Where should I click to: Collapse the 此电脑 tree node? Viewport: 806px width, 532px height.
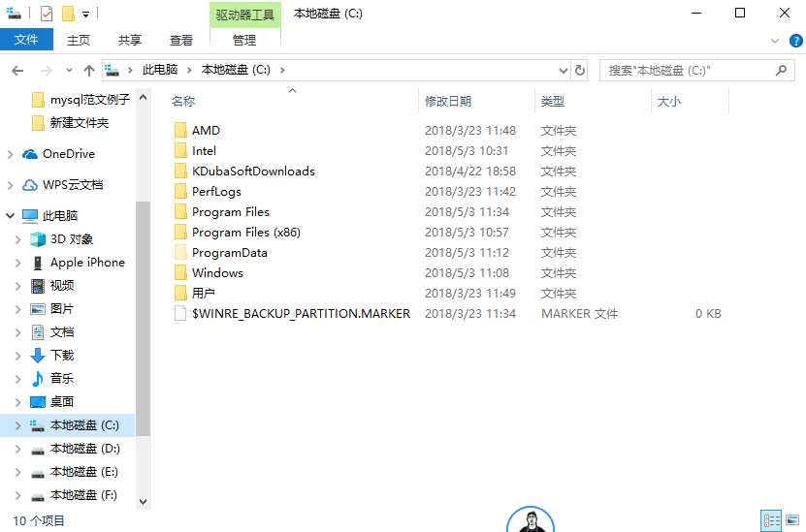pyautogui.click(x=10, y=216)
